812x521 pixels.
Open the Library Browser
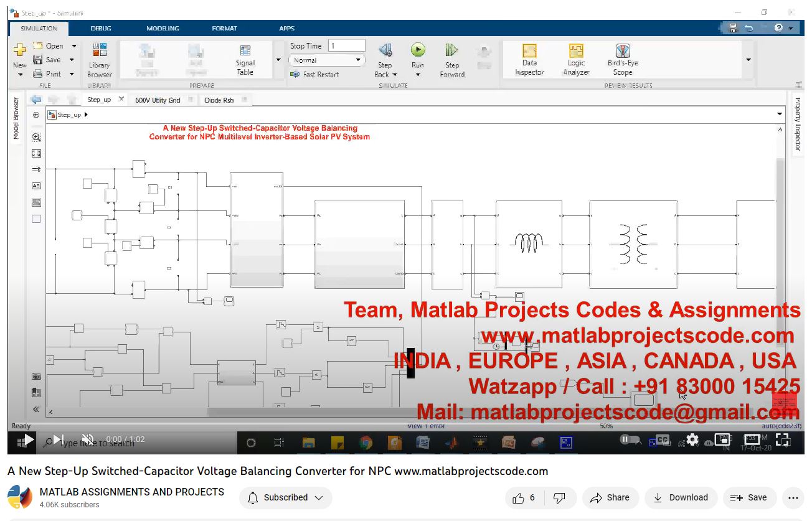[x=99, y=59]
